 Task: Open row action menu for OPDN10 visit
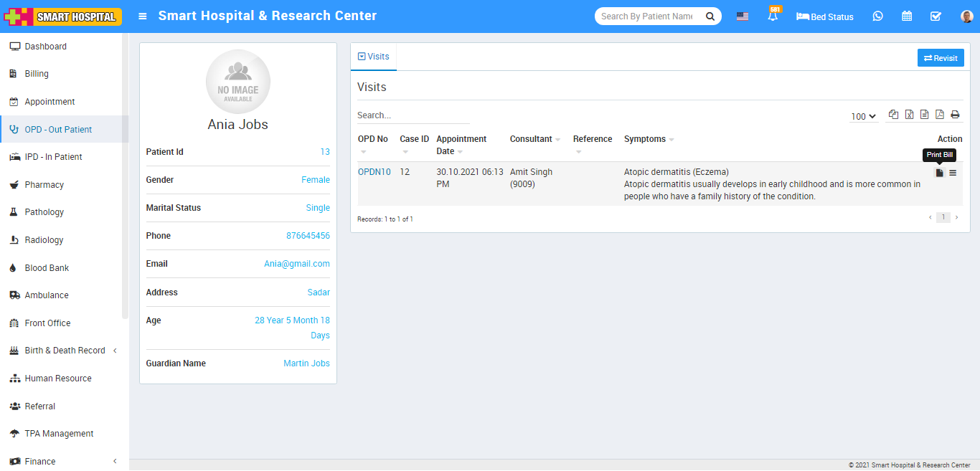(x=953, y=173)
